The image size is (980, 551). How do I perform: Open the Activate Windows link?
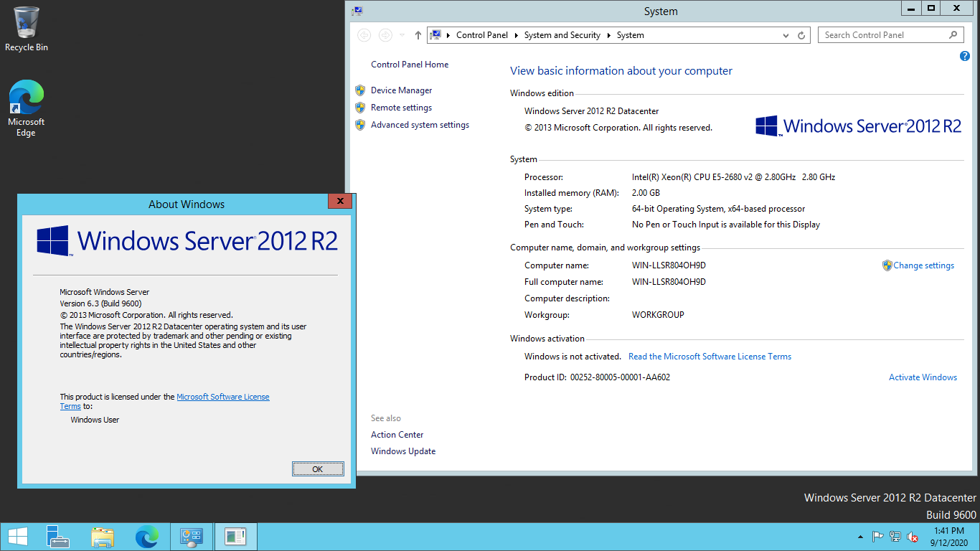[x=923, y=377]
